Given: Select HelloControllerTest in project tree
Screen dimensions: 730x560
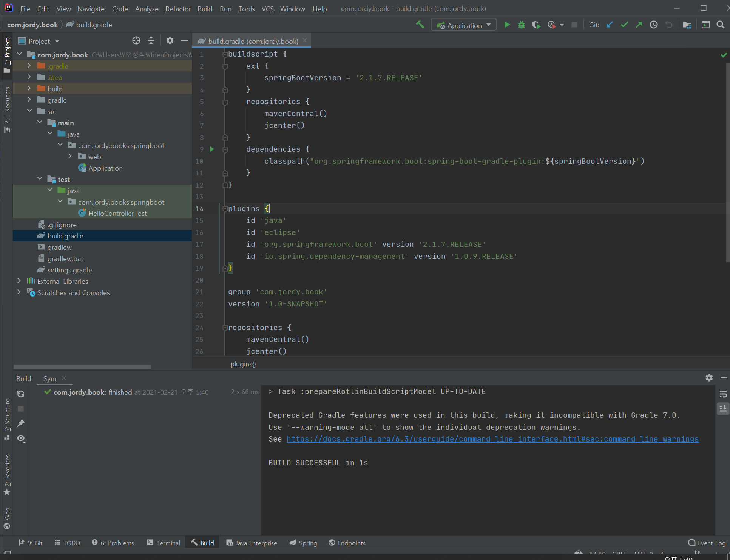Looking at the screenshot, I should pos(117,213).
